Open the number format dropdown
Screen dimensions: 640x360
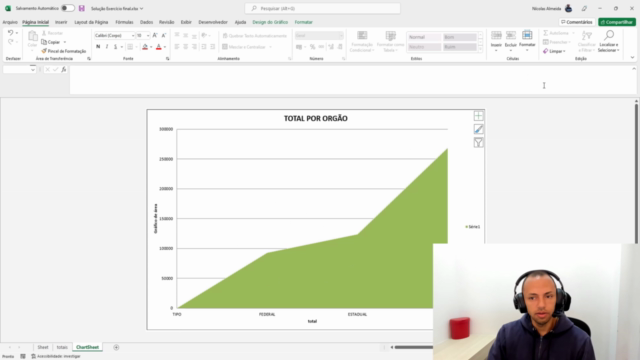(341, 36)
